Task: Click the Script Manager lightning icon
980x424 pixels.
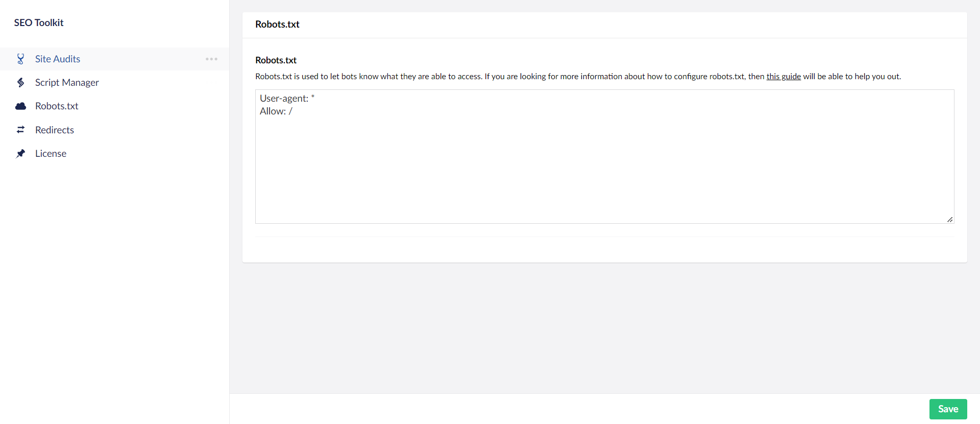Action: point(20,82)
